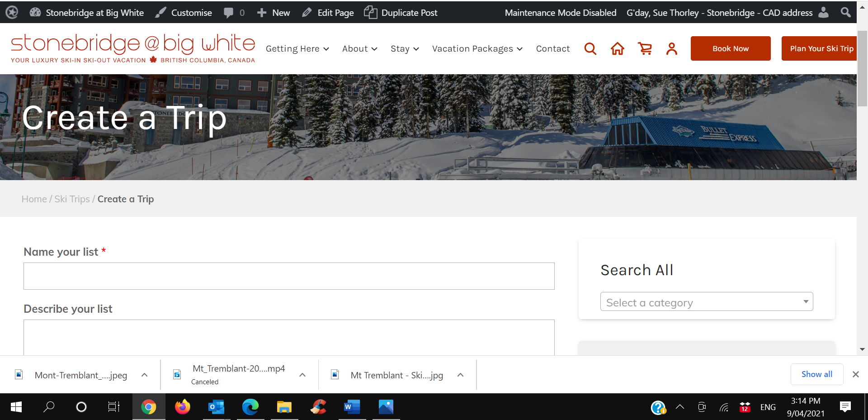Expand options for Mt Tremblant Ski jpg

tap(460, 375)
